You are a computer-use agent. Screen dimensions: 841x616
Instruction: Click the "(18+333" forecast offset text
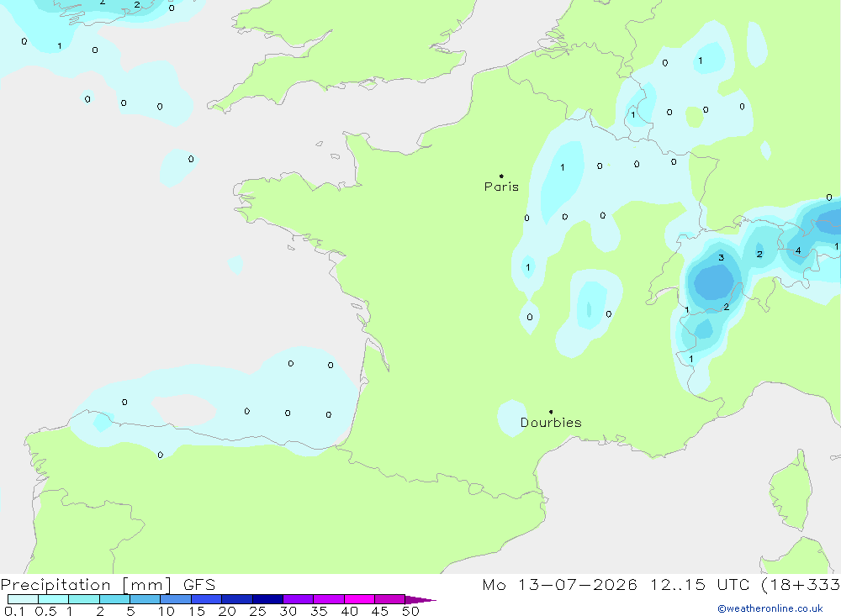[x=801, y=585]
